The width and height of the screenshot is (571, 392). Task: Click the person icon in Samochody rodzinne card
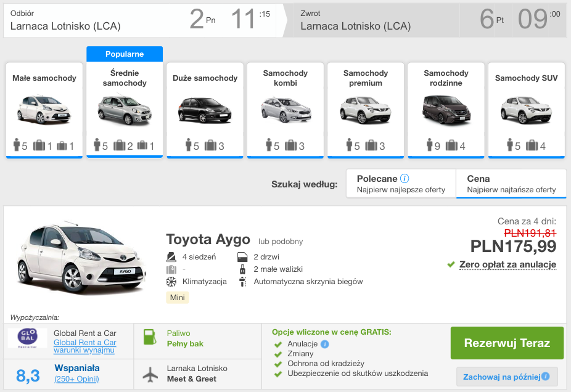point(429,145)
